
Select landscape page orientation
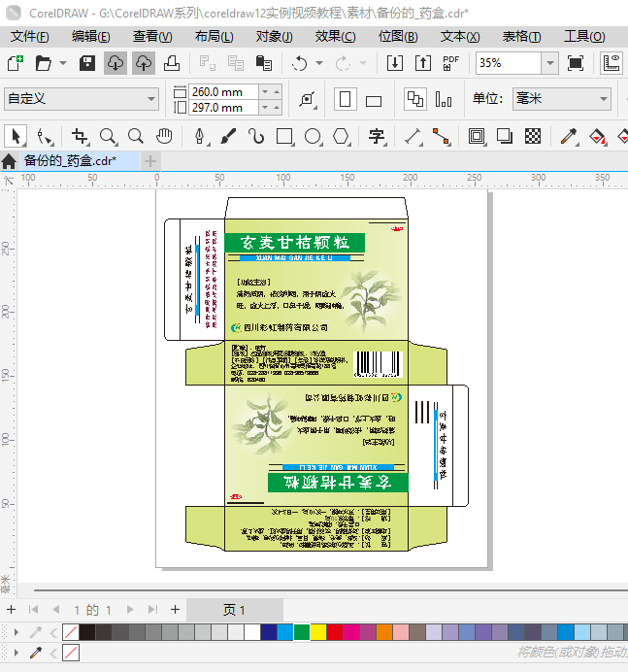(x=374, y=101)
